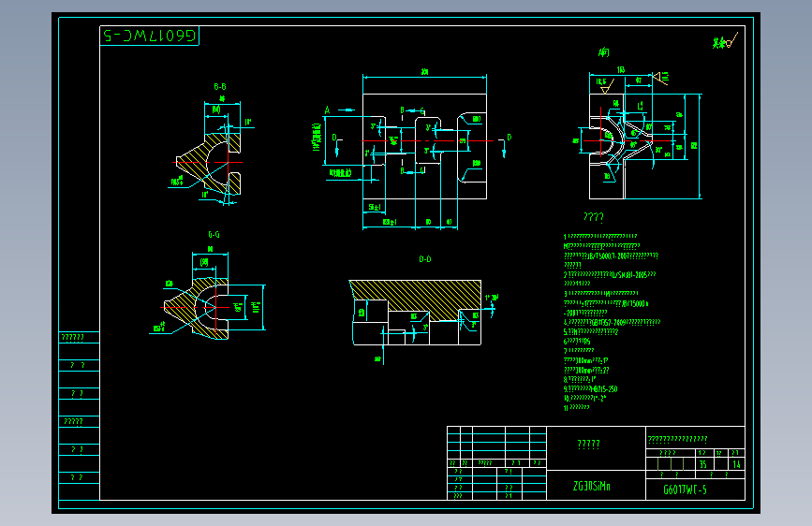812x526 pixels.
Task: Select the technical notes heading above numbered list
Action: click(594, 217)
